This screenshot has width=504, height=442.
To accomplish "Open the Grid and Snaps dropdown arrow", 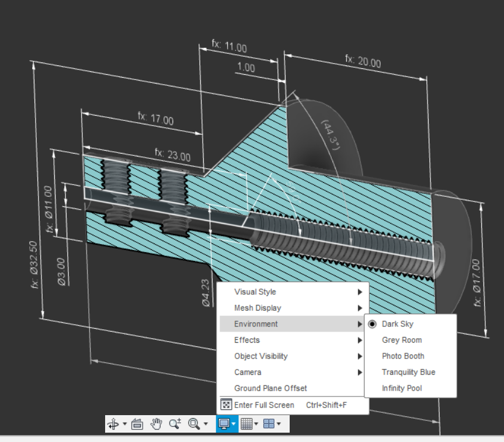I will click(256, 424).
